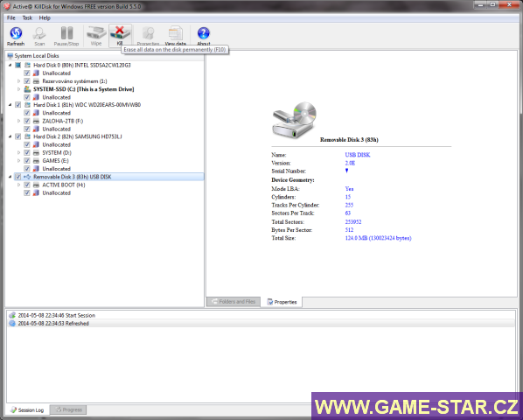
Task: Click the volume icon beside SYSTEM (D:)
Action: pos(37,153)
